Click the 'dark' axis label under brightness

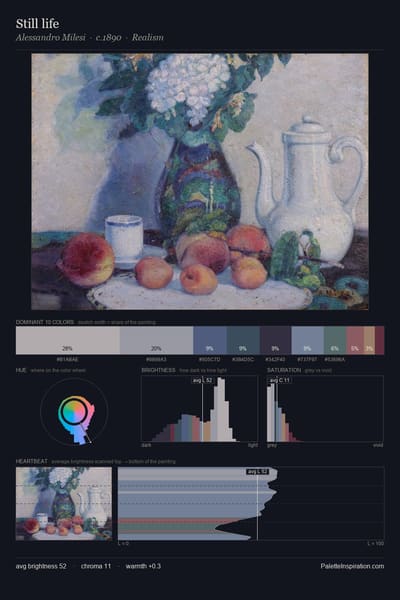(x=146, y=445)
